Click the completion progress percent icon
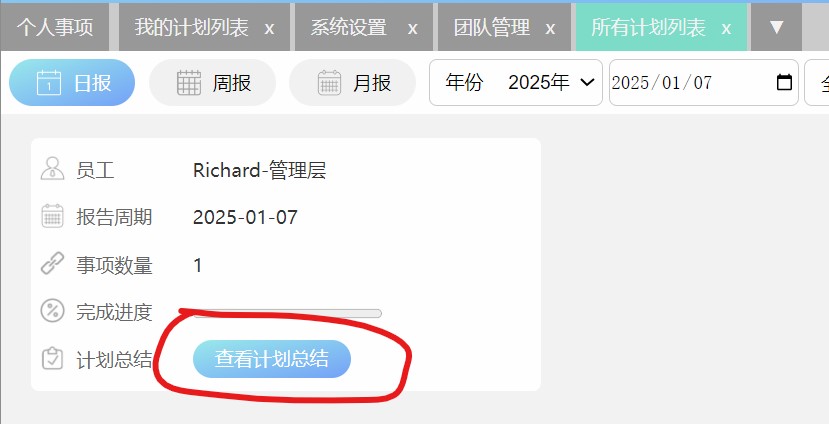Screen dimensions: 829x424 coord(52,311)
